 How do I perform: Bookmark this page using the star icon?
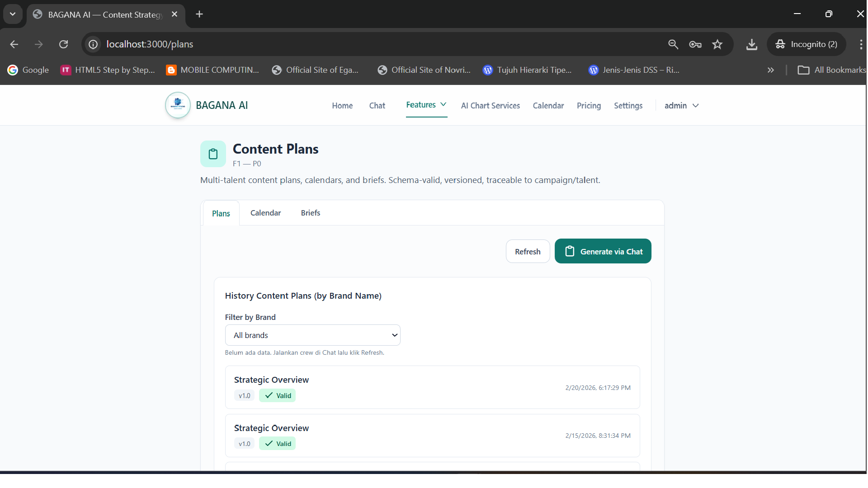tap(717, 44)
